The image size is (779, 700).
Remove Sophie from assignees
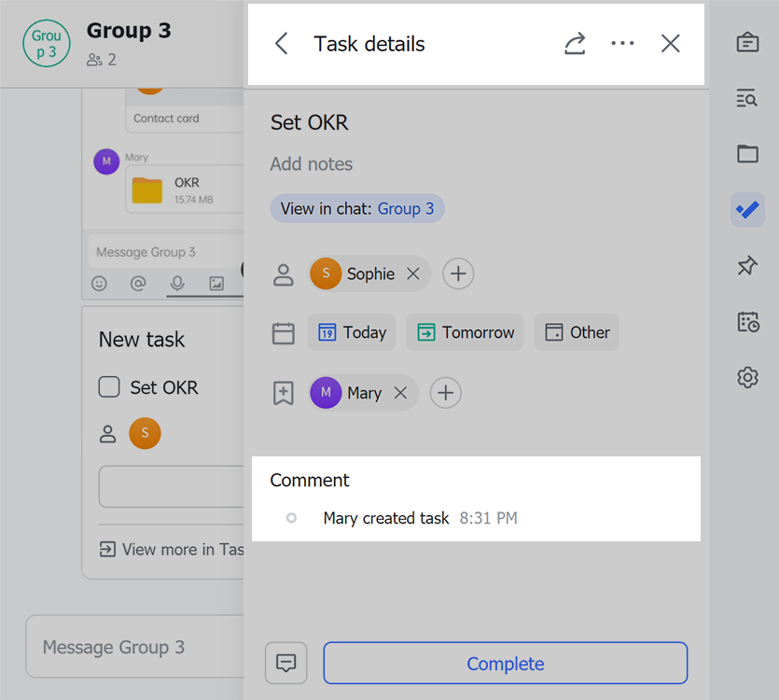(x=413, y=273)
